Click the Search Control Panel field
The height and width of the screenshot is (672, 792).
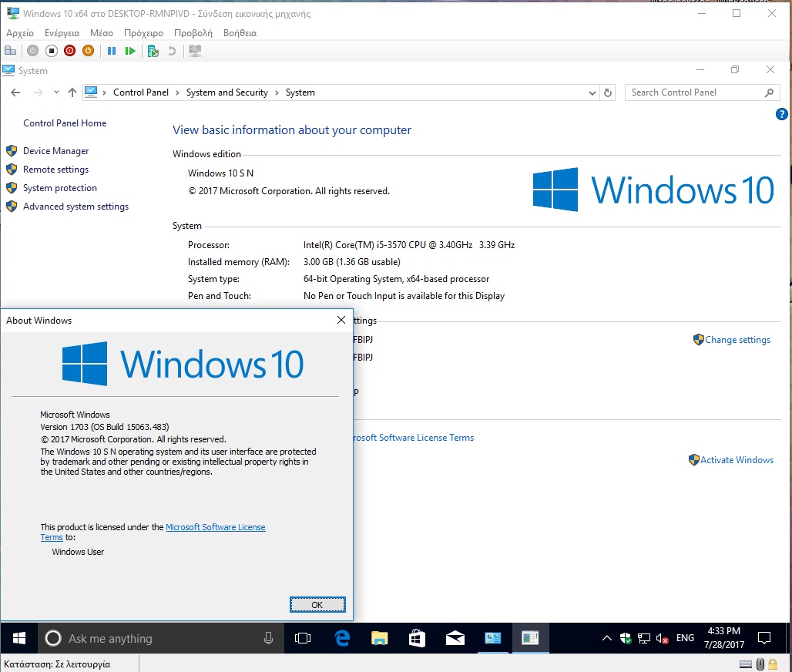click(x=702, y=92)
